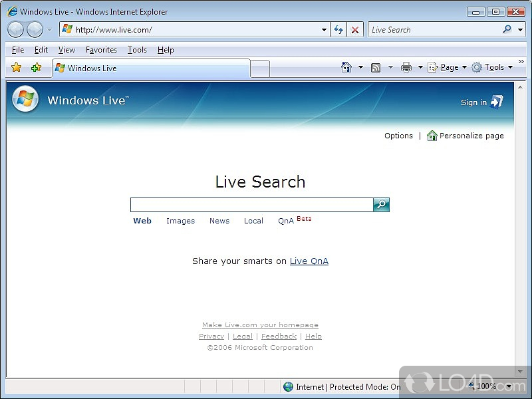
Task: Open the Favorites menu
Action: [101, 50]
